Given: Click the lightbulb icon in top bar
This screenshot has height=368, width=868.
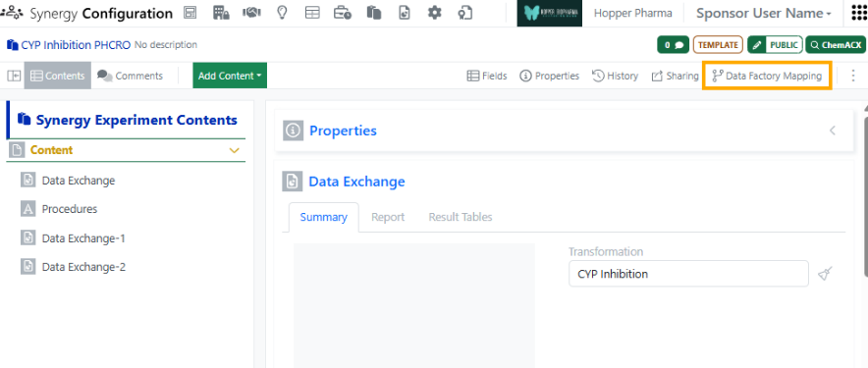Looking at the screenshot, I should pos(283,13).
